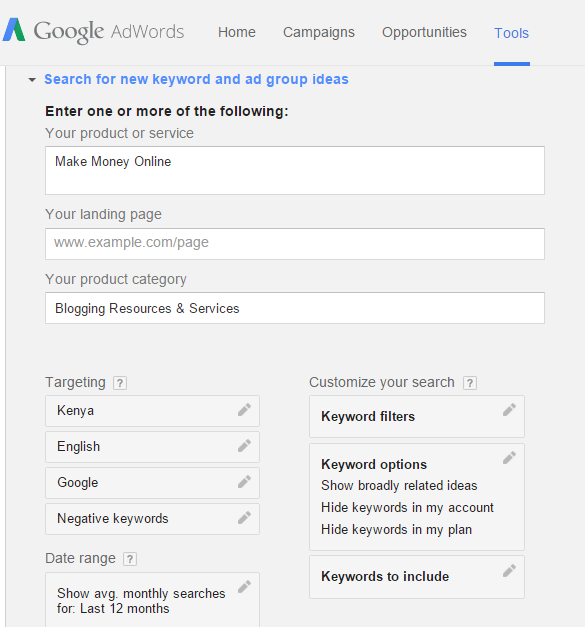Open the Kenya location targeting box

pos(152,411)
